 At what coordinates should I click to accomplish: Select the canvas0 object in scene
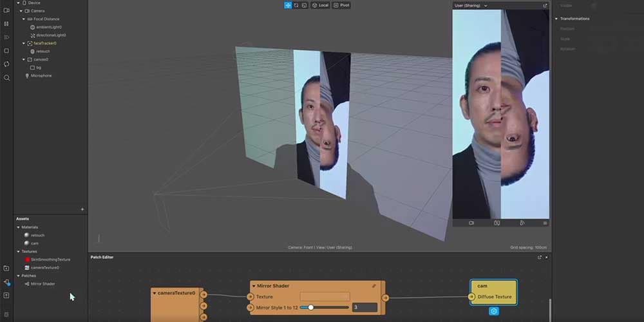point(42,59)
